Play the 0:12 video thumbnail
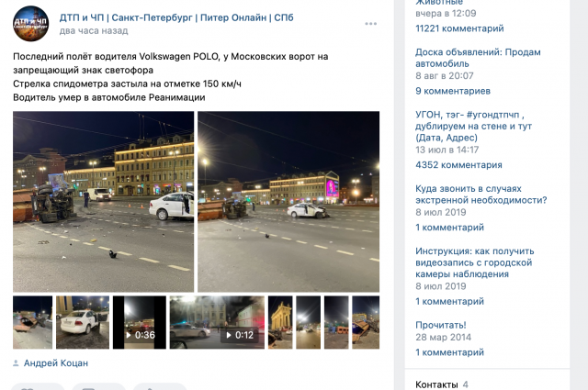The image size is (588, 390). pyautogui.click(x=217, y=322)
